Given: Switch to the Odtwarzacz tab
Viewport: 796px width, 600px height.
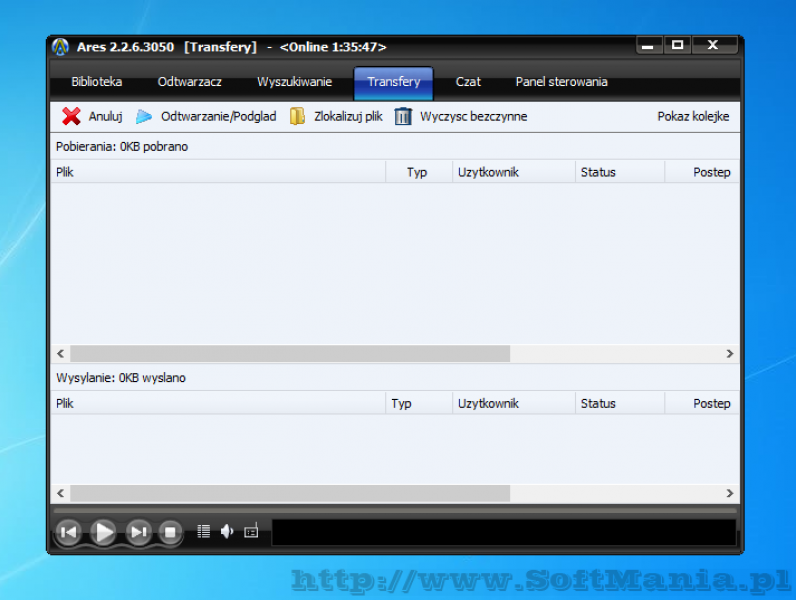Looking at the screenshot, I should point(189,82).
